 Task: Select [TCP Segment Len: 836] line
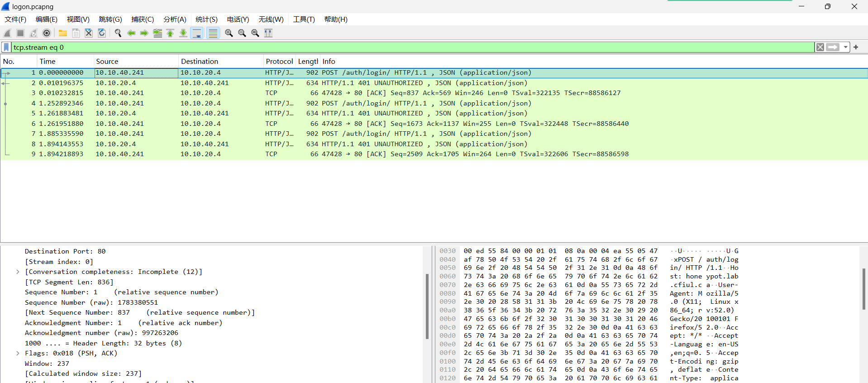tap(69, 282)
